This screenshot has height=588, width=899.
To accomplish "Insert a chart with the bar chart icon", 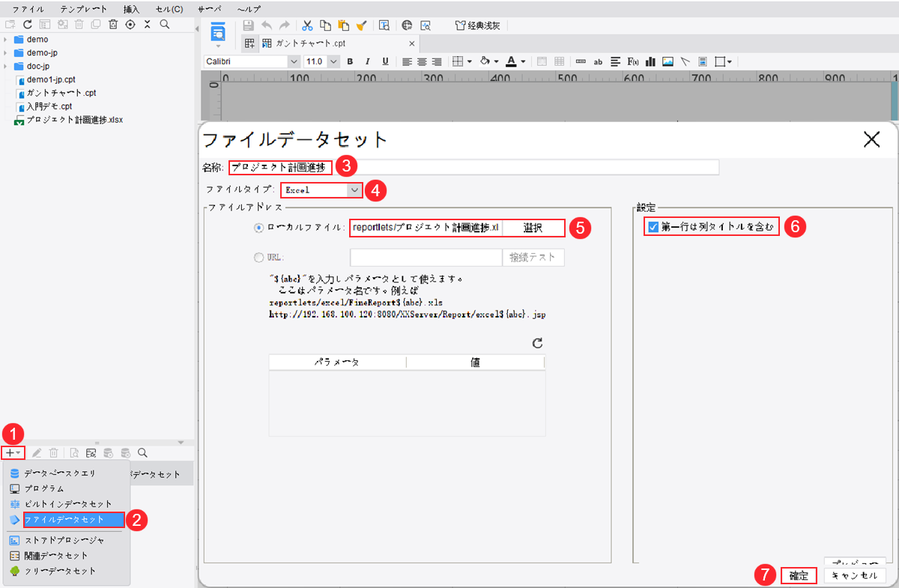I will click(650, 61).
